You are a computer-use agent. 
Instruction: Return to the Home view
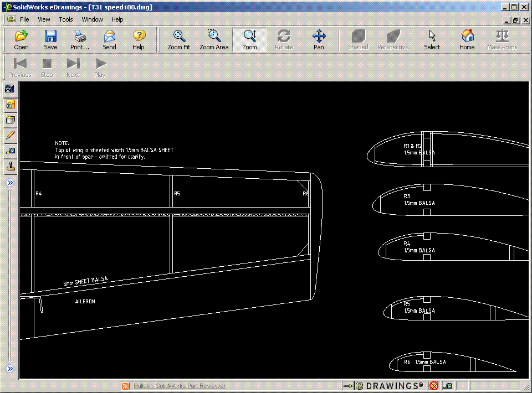click(x=467, y=40)
